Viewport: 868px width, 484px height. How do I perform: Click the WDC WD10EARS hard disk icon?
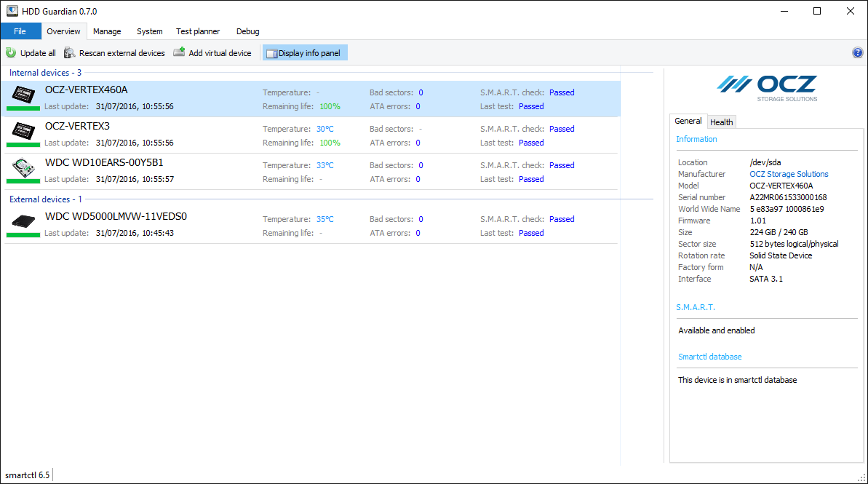[23, 167]
